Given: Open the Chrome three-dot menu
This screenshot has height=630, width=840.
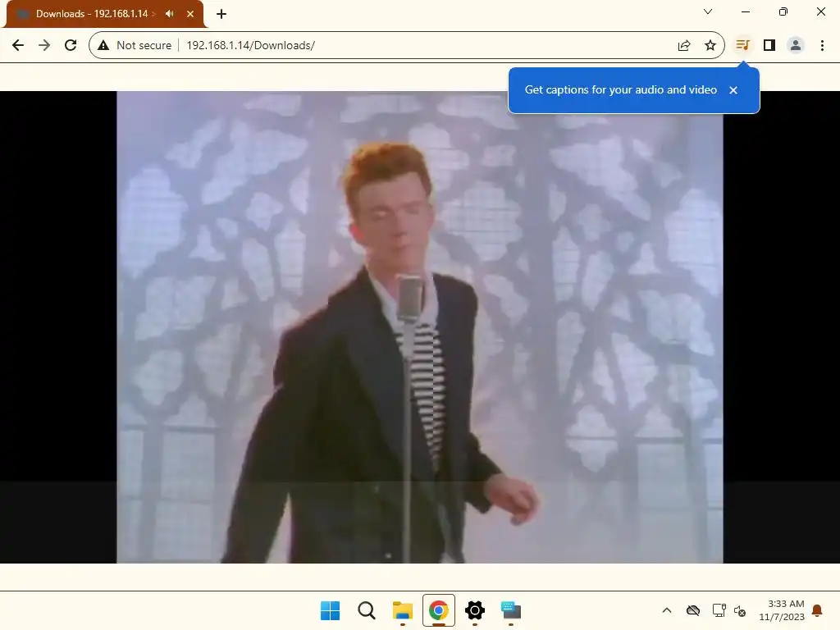Looking at the screenshot, I should coord(822,46).
